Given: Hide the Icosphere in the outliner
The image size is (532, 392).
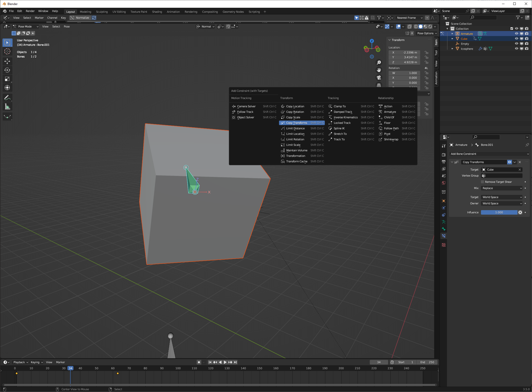Looking at the screenshot, I should [x=516, y=49].
